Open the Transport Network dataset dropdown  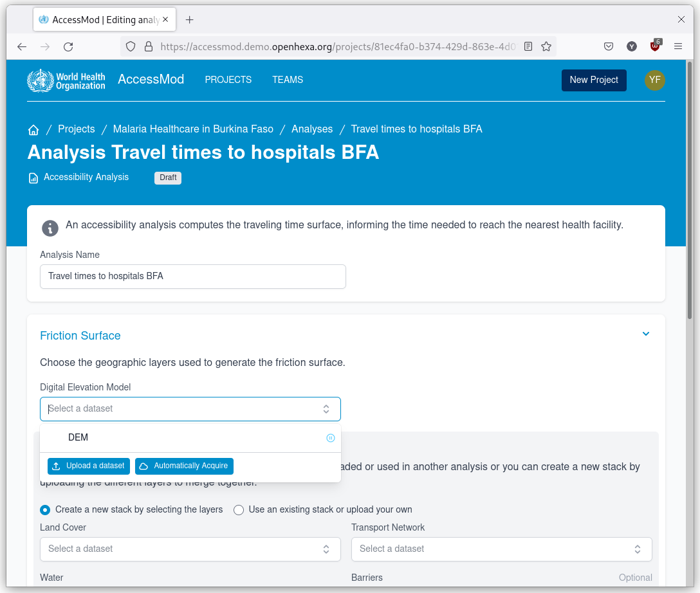pos(501,549)
